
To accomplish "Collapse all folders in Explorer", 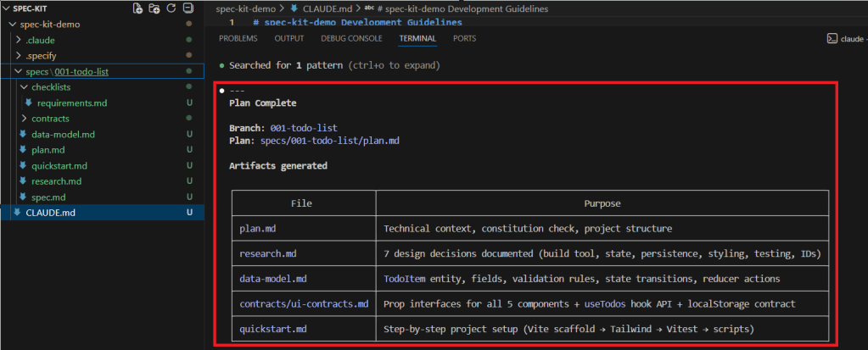I will 188,8.
